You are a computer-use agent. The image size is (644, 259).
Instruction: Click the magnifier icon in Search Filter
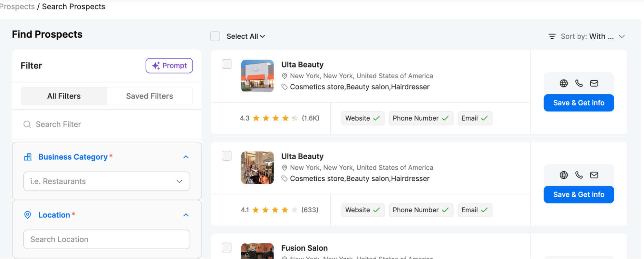coord(27,125)
